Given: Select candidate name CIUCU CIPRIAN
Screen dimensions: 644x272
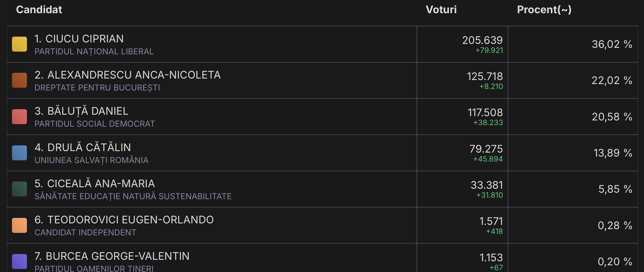Looking at the screenshot, I should point(84,39).
